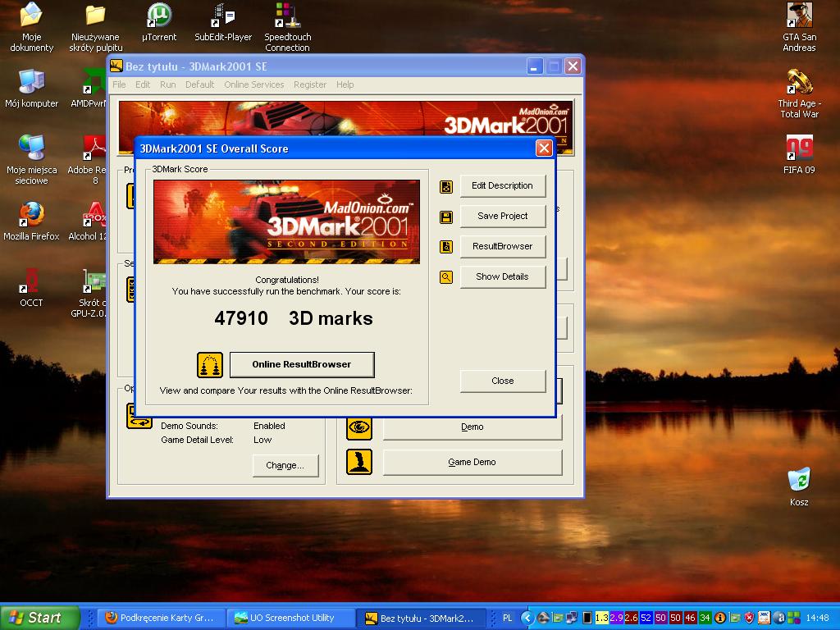This screenshot has height=630, width=840.
Task: Click the Change... options button
Action: point(285,466)
